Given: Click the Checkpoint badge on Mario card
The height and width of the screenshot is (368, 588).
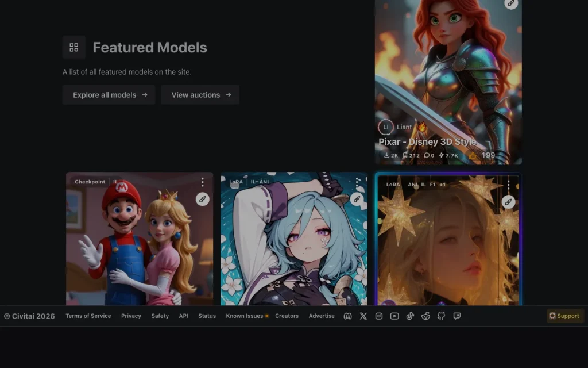Looking at the screenshot, I should pyautogui.click(x=90, y=182).
